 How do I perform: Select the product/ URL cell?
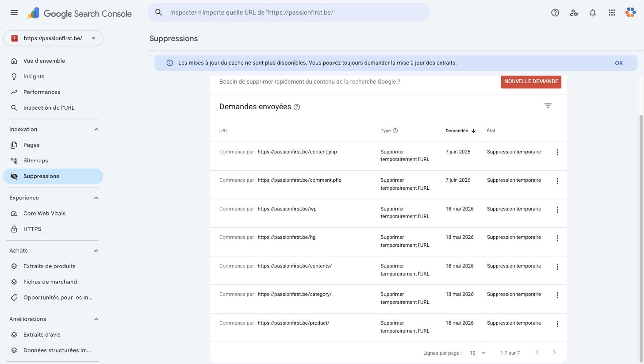[274, 323]
